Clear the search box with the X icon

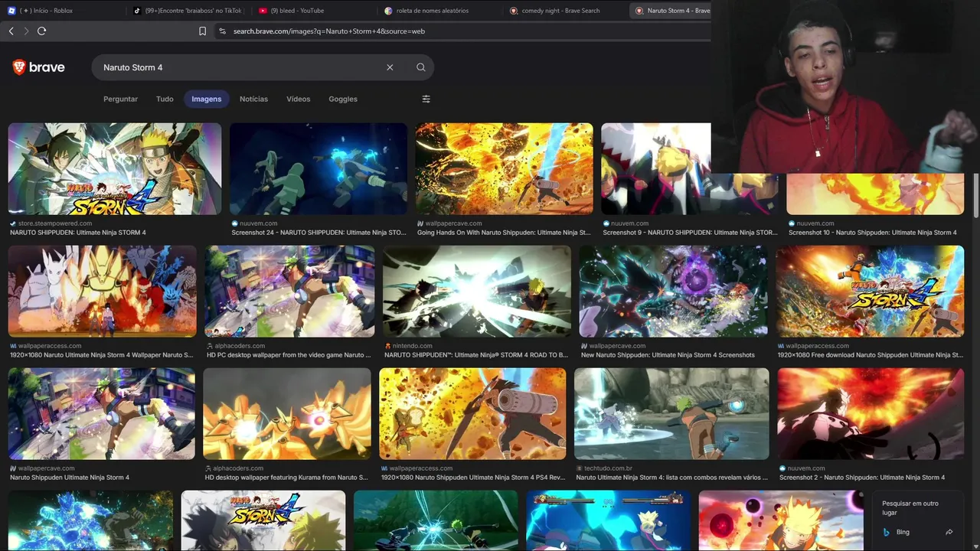click(390, 67)
